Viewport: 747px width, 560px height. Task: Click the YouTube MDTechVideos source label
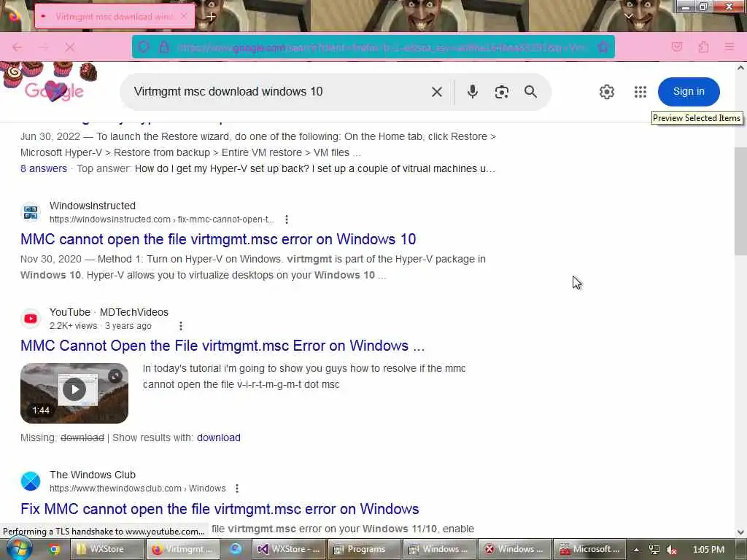[109, 312]
